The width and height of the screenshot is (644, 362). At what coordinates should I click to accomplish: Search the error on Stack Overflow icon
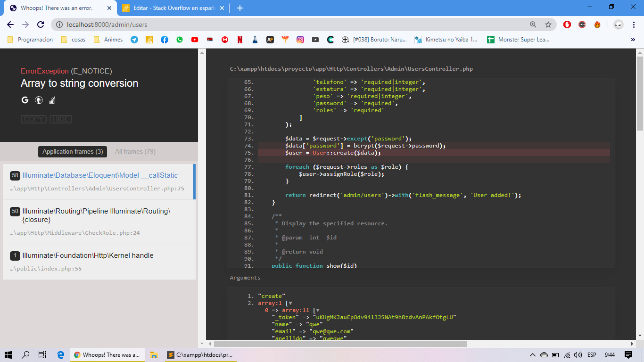[x=53, y=100]
